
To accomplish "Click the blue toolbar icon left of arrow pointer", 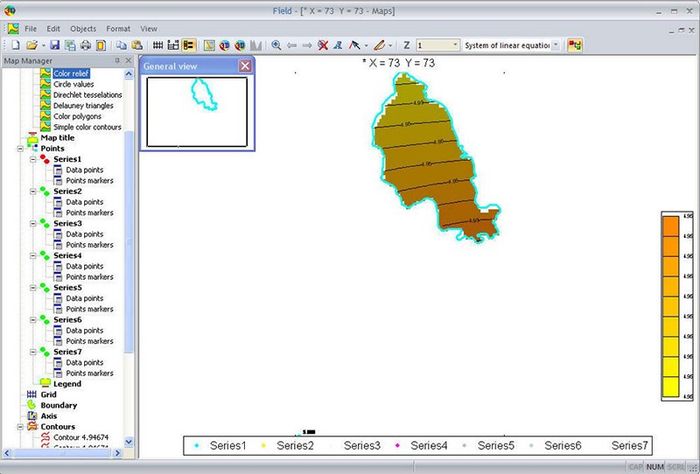I will coord(338,45).
